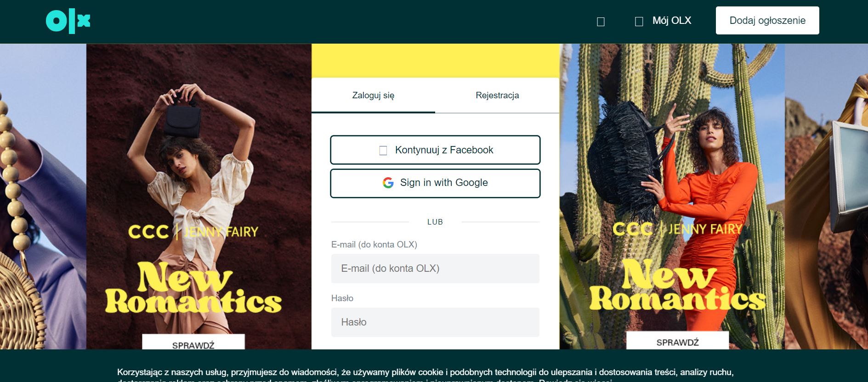Open the ad with white blouse model

click(x=199, y=197)
